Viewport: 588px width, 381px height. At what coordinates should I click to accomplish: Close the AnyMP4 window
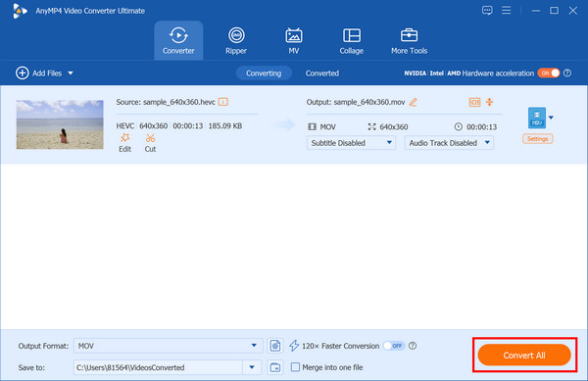tap(573, 11)
